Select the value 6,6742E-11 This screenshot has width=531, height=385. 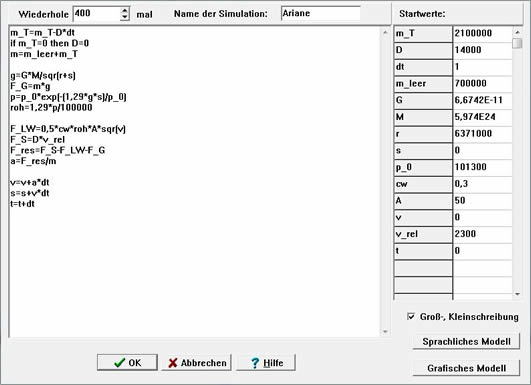[x=483, y=100]
